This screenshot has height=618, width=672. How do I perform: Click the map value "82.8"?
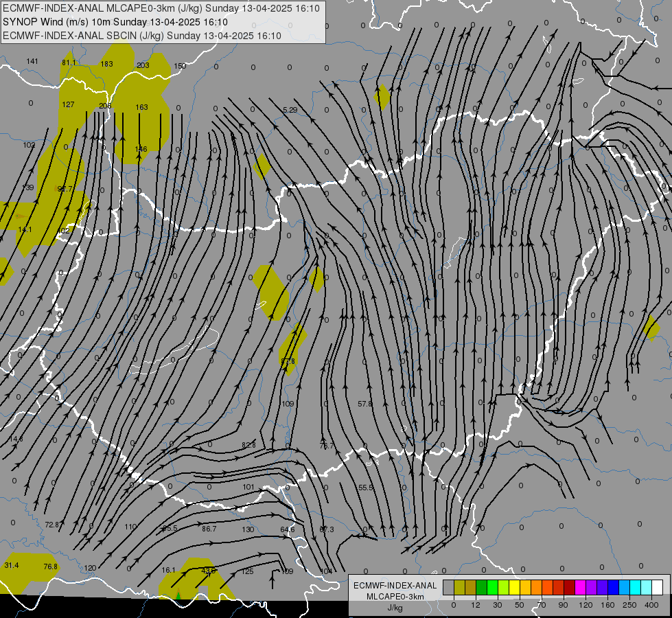tap(248, 445)
